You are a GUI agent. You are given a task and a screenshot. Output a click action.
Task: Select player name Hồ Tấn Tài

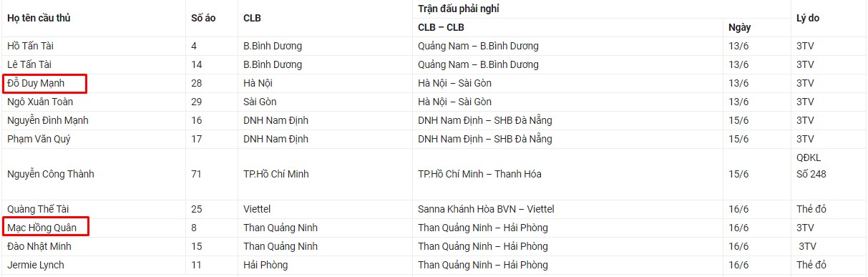[x=31, y=46]
